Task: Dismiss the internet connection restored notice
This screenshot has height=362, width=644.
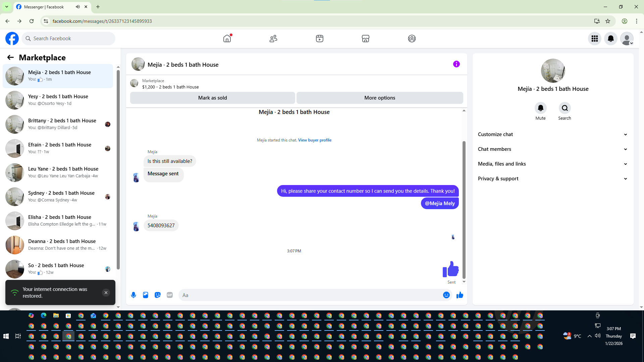Action: [106, 293]
